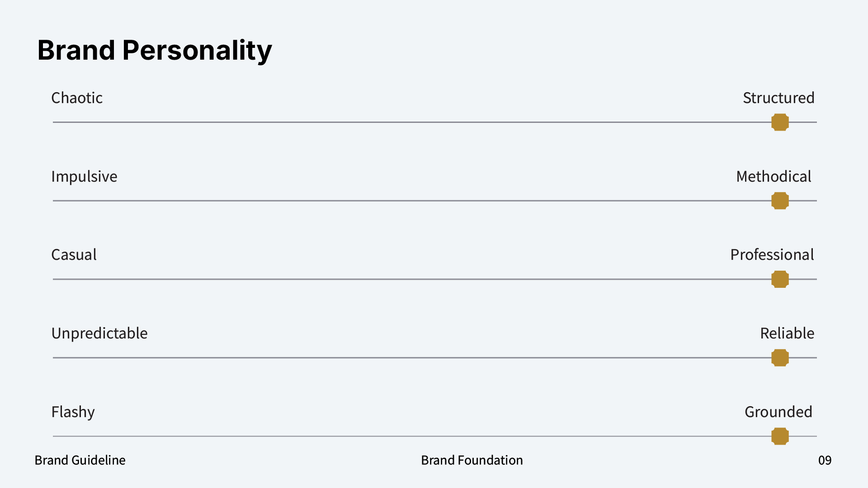This screenshot has height=488, width=868.
Task: Click the Brand Foundation footer text
Action: point(472,460)
